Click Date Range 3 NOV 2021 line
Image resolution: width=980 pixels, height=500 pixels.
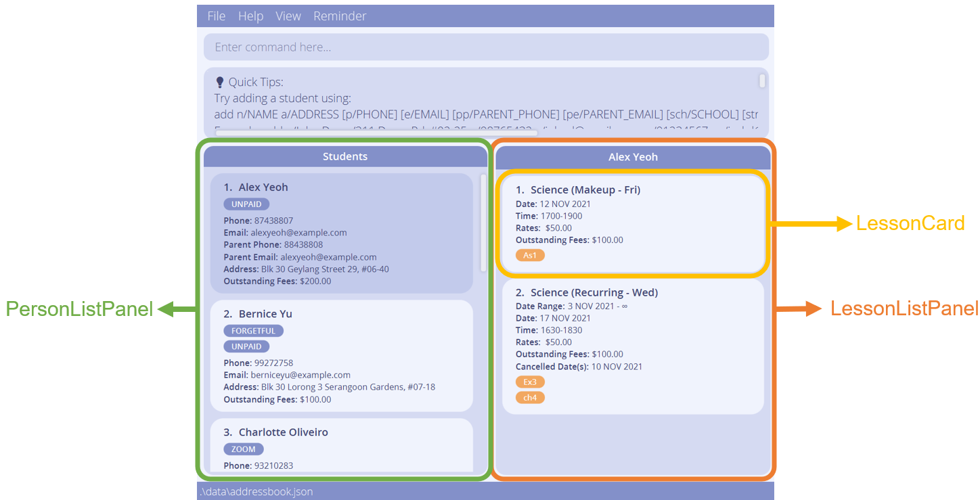572,306
